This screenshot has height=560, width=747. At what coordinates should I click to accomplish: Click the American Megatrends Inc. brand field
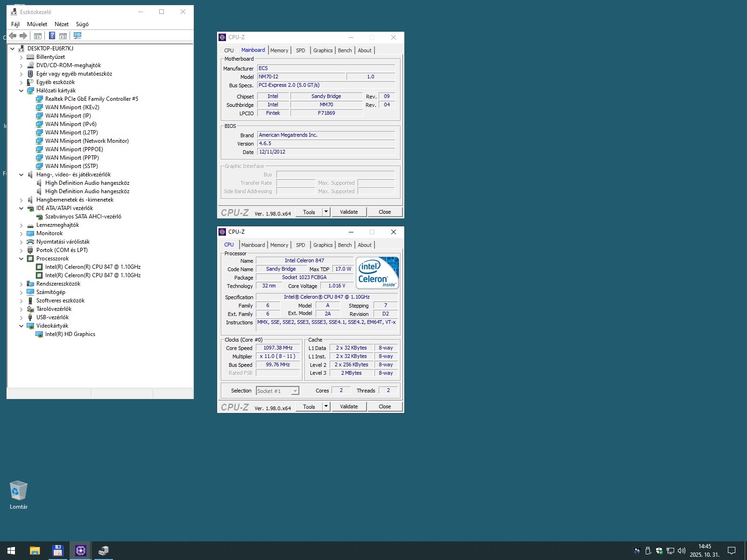click(326, 135)
